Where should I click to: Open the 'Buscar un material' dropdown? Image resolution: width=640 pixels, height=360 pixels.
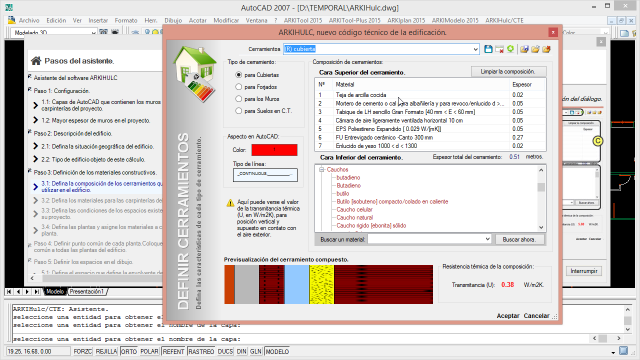pyautogui.click(x=487, y=239)
